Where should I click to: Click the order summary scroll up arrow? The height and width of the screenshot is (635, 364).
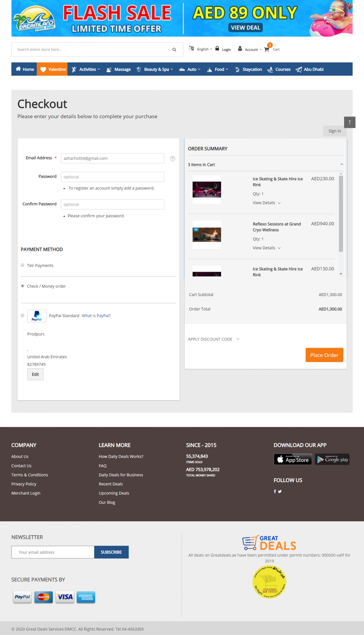click(x=341, y=174)
